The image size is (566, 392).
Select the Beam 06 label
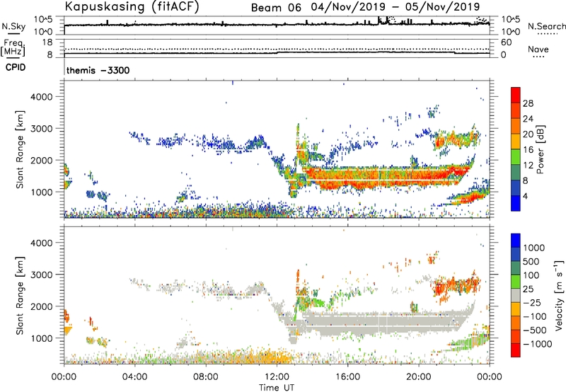coord(276,8)
